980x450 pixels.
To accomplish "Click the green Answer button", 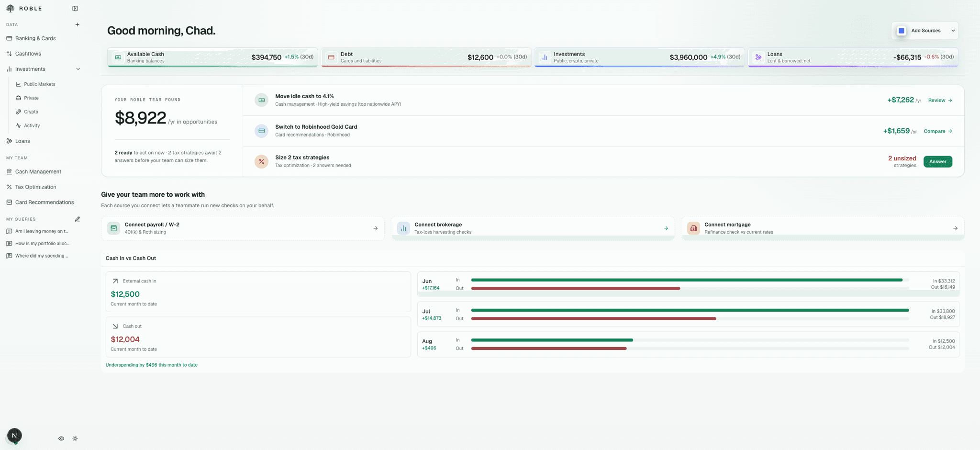I will (938, 161).
